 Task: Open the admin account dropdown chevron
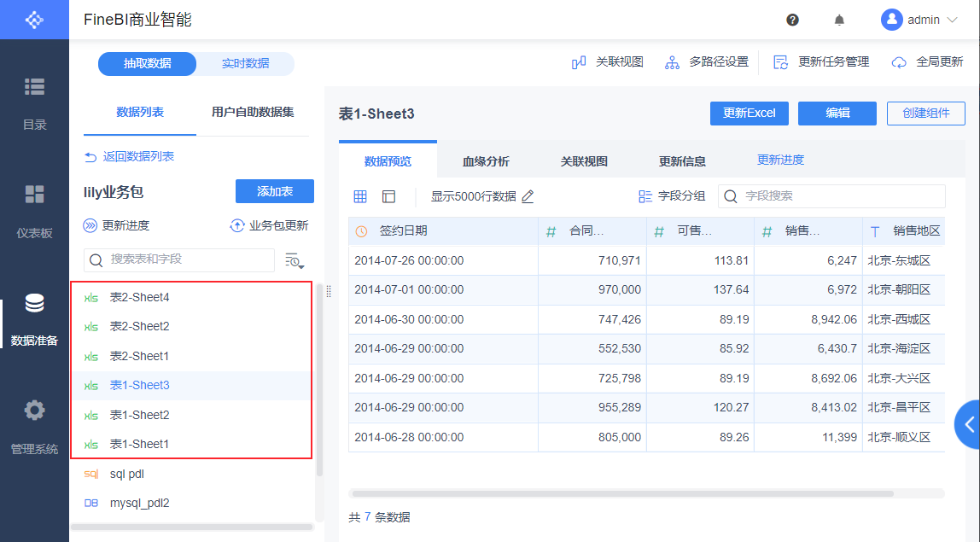(952, 20)
